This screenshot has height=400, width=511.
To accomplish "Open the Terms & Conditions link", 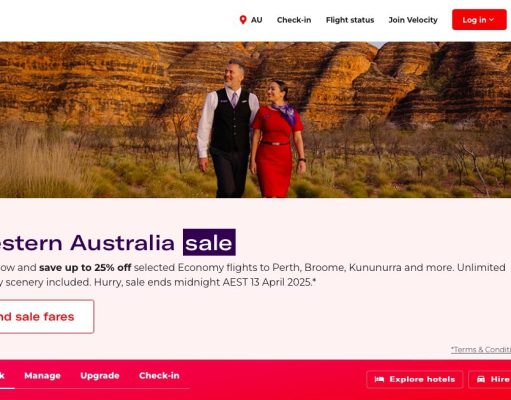I will 481,349.
